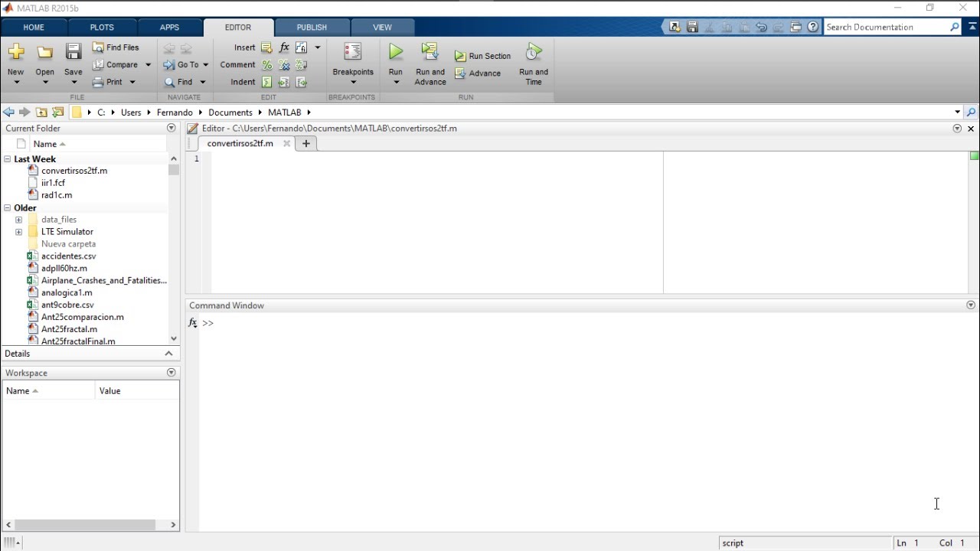Switch to the APPS tab

click(x=169, y=28)
